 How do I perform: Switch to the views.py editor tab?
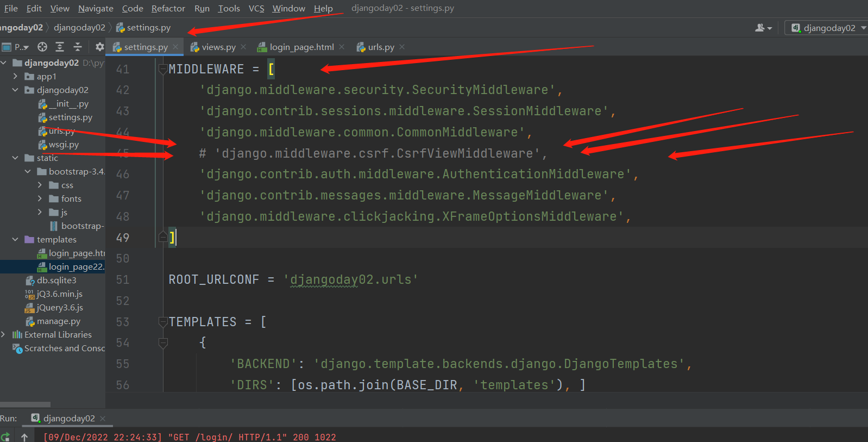(218, 47)
